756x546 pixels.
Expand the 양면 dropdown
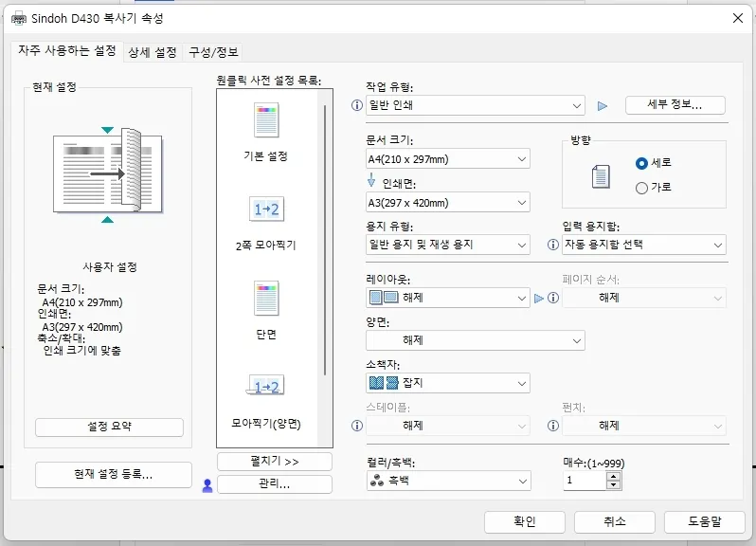476,340
